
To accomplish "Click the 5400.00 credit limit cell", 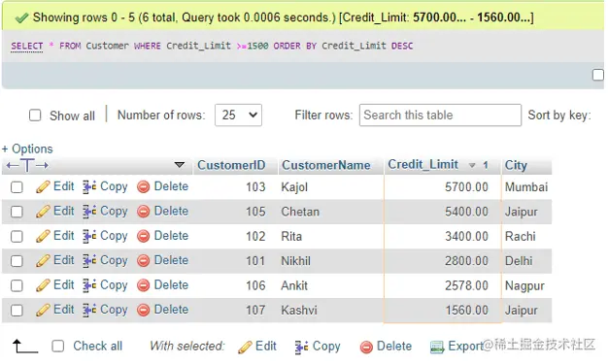I will pyautogui.click(x=443, y=212).
